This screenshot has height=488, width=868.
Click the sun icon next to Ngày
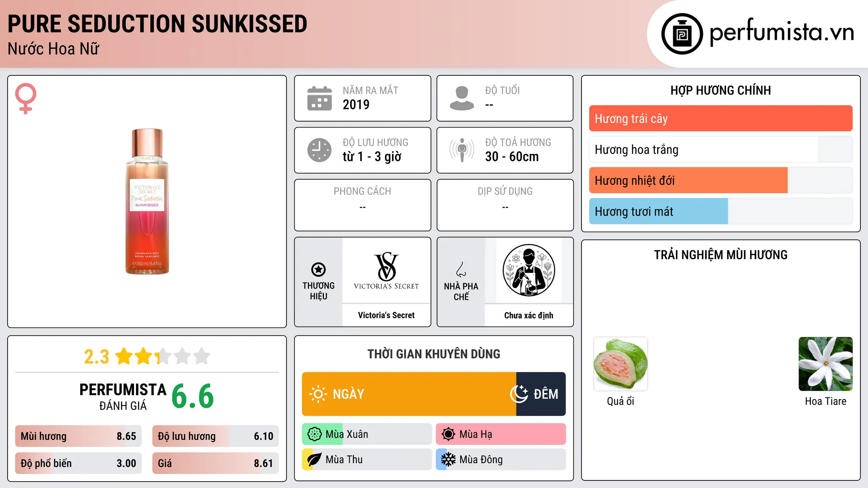click(318, 394)
